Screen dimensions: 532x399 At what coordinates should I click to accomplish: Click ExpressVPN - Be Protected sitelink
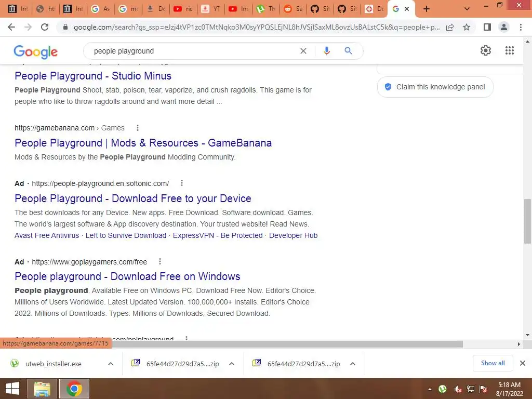click(x=218, y=235)
